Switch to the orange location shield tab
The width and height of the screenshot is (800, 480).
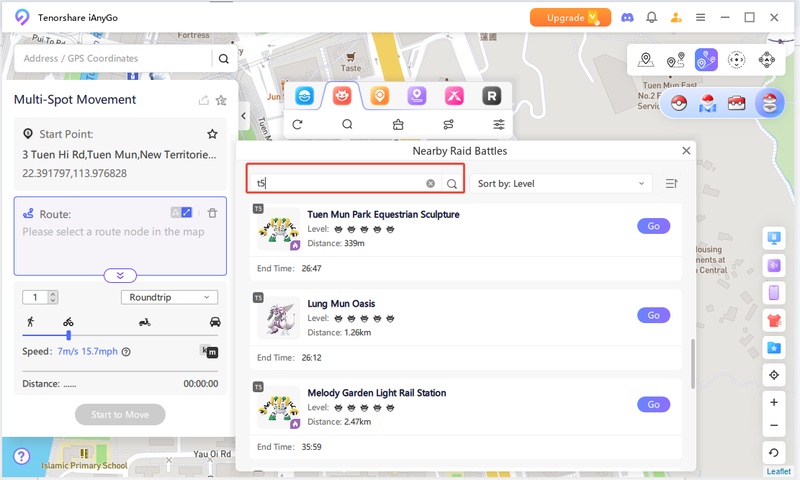pyautogui.click(x=380, y=96)
